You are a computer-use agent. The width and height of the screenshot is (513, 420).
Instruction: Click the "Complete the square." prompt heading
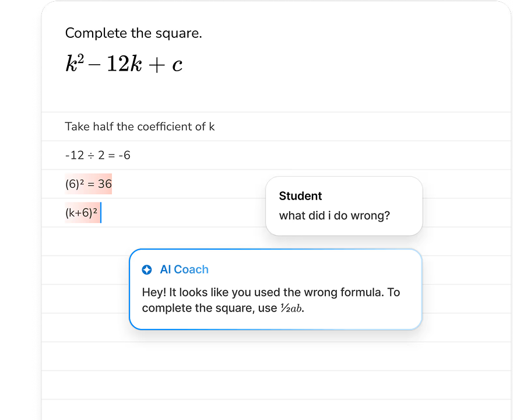tap(133, 33)
